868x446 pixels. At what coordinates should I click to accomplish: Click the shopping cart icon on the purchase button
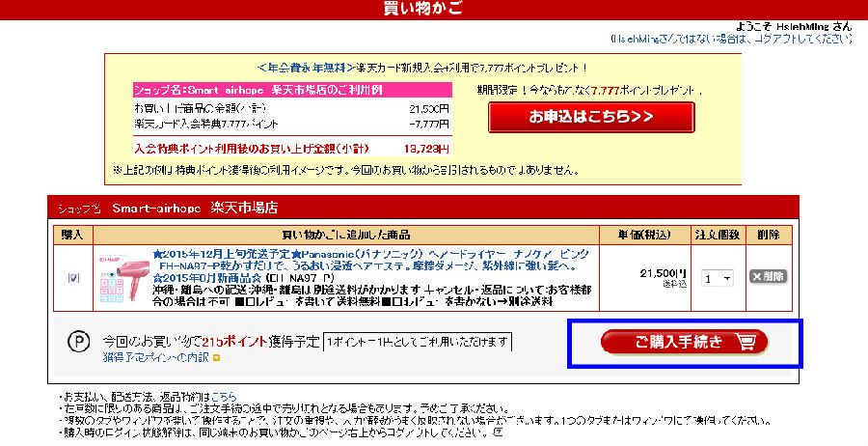pos(746,343)
